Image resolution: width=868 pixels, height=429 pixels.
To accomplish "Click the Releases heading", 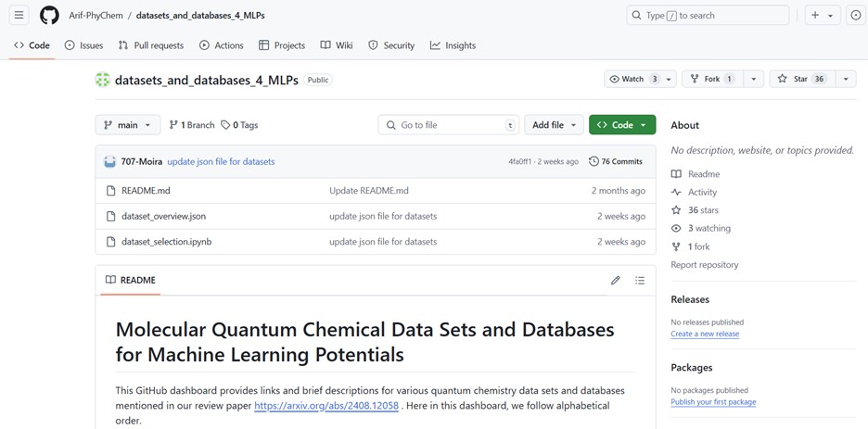I will [x=690, y=299].
